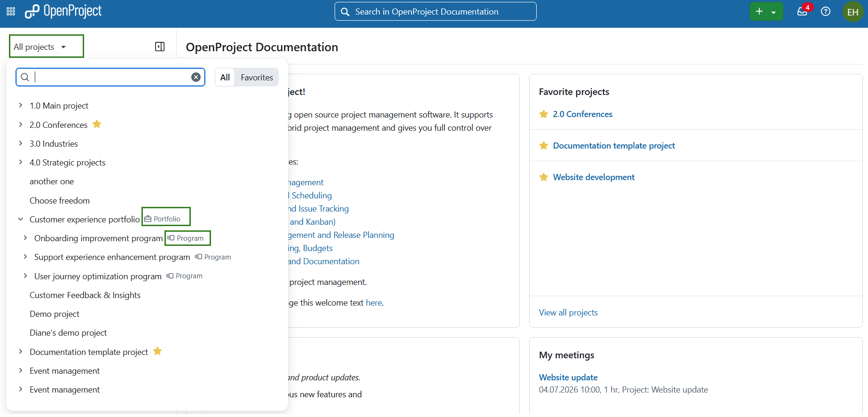The height and width of the screenshot is (417, 868).
Task: Click star beside Website development favorite
Action: pyautogui.click(x=544, y=177)
